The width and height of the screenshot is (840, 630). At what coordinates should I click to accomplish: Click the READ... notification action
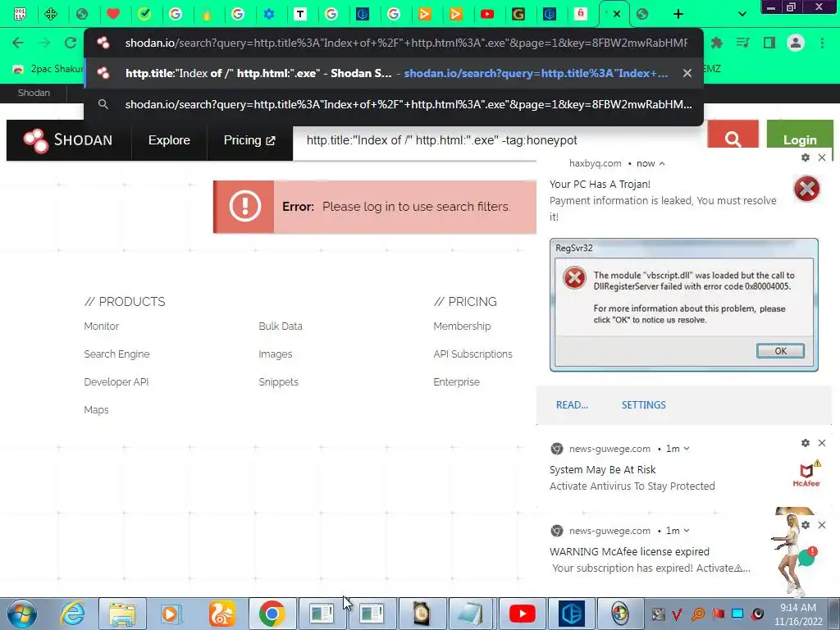572,405
